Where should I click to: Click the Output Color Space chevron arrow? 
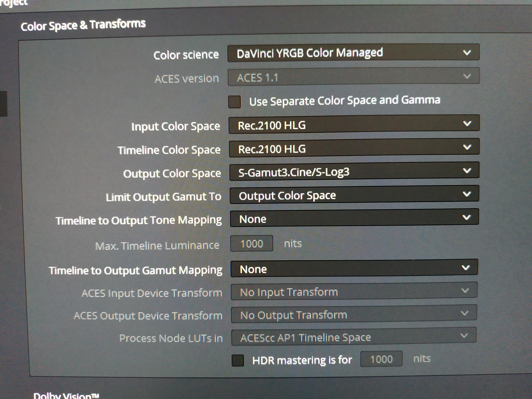click(467, 171)
